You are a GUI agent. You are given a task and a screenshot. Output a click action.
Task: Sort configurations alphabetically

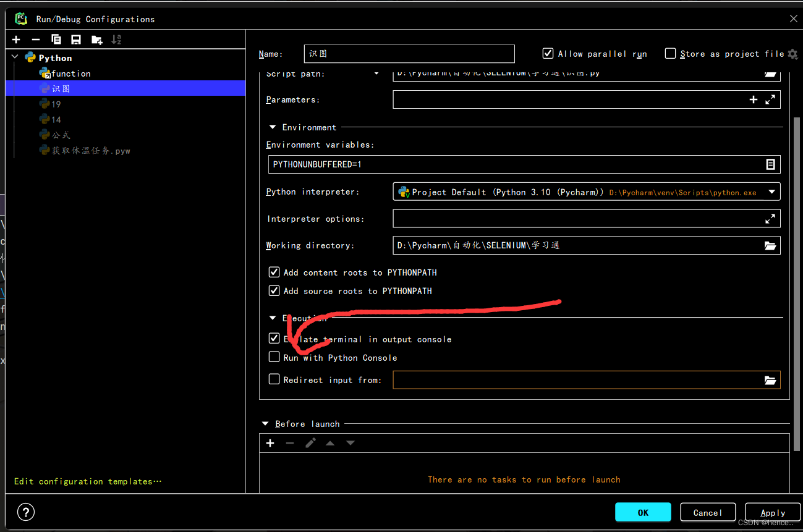point(116,40)
